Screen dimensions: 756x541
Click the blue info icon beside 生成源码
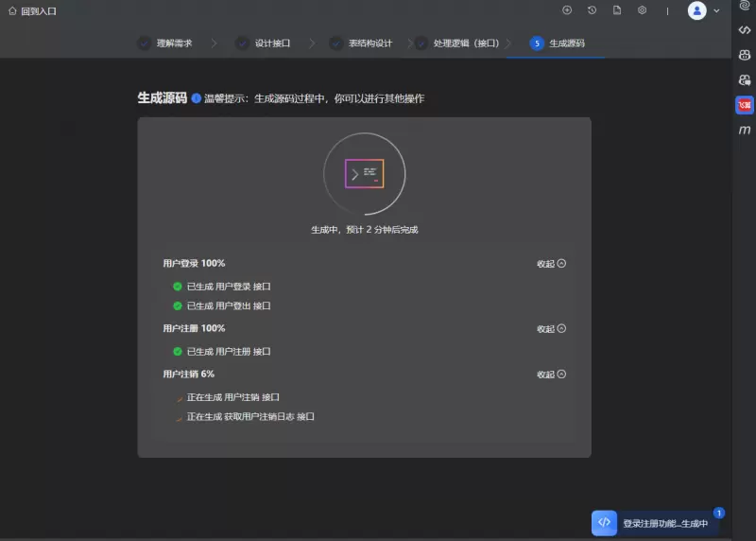pos(197,98)
